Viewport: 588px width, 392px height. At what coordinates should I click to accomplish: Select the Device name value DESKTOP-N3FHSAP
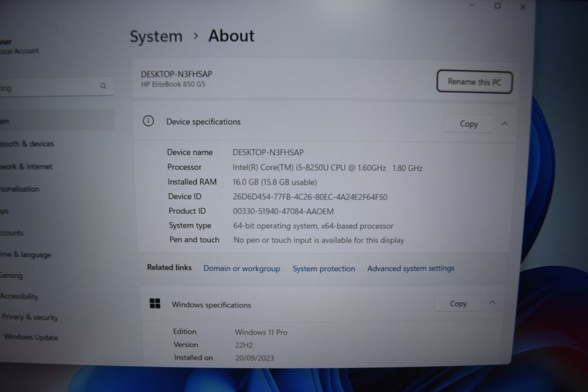[x=268, y=153]
